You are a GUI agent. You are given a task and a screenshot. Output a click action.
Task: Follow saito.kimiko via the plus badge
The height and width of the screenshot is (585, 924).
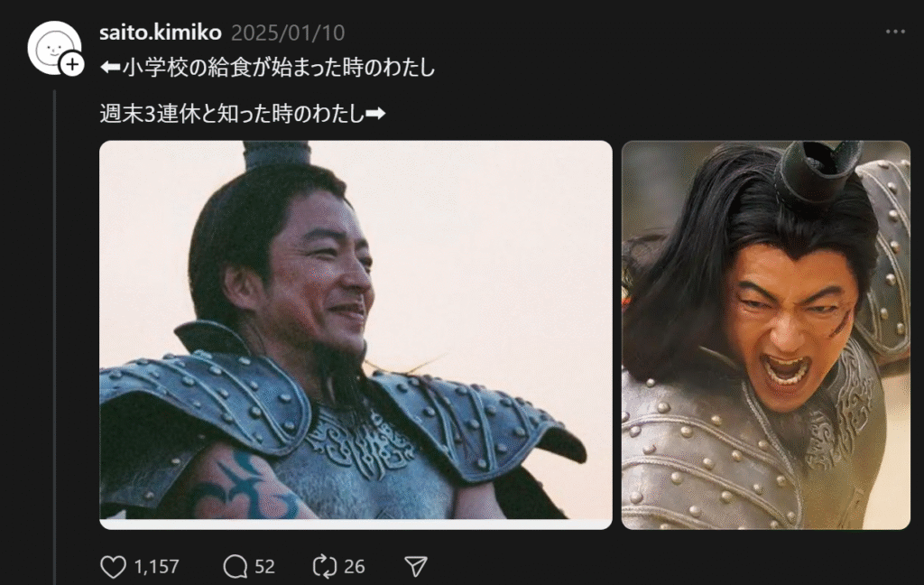(x=72, y=64)
